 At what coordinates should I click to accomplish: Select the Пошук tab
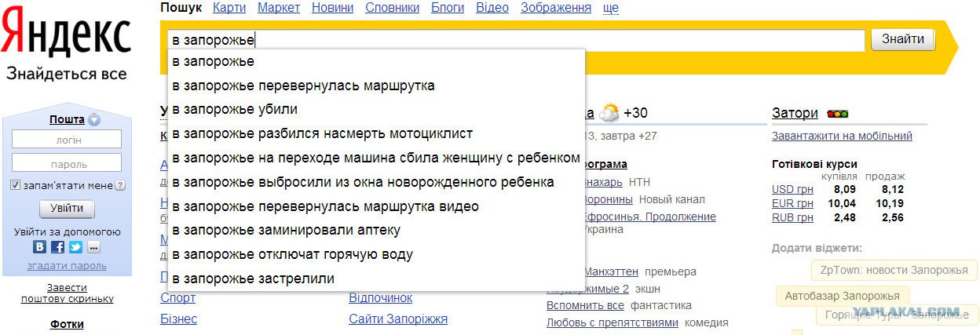[181, 8]
